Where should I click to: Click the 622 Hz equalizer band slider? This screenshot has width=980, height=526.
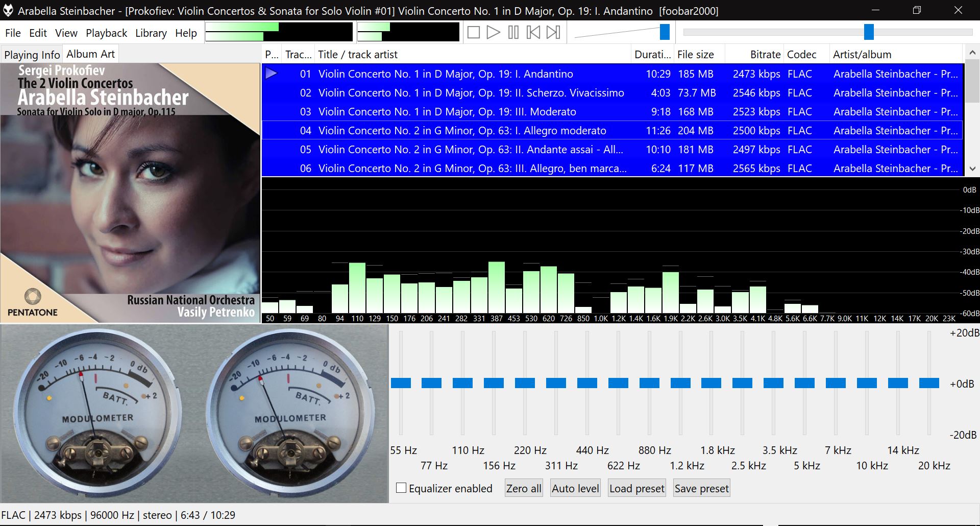(618, 383)
